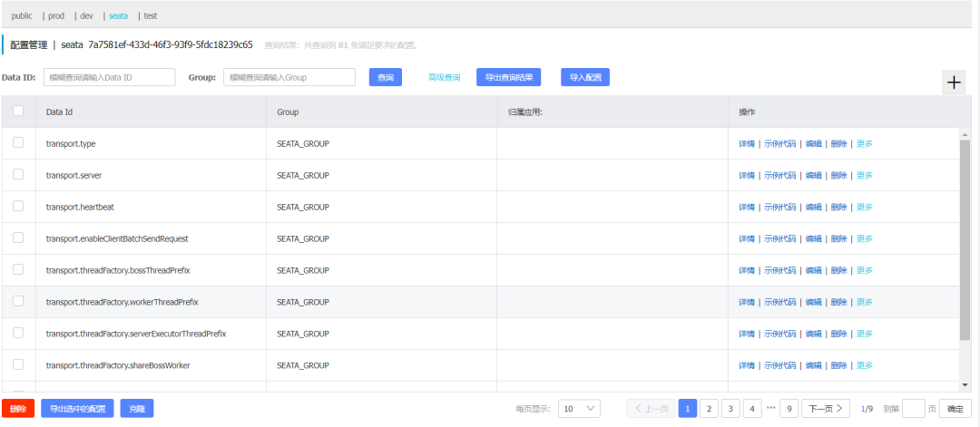The image size is (980, 427).
Task: Click the table scrollbar up arrow
Action: tap(965, 134)
